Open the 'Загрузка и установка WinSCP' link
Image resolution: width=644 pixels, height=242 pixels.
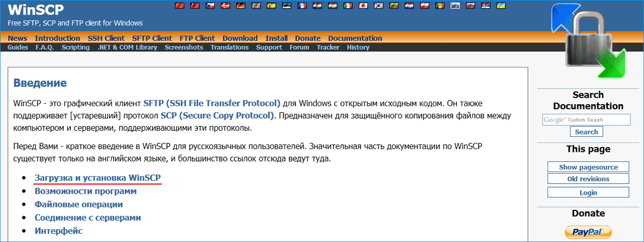98,178
